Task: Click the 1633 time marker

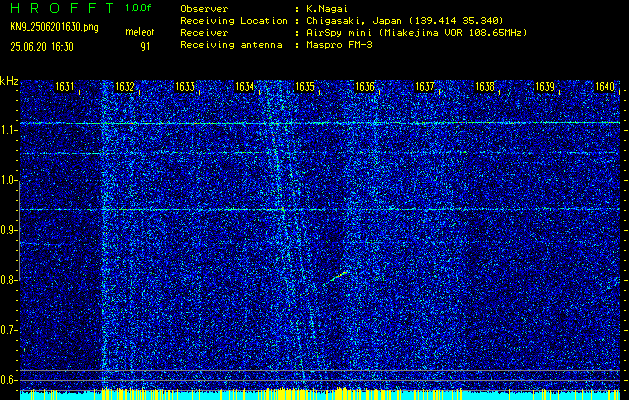Action: pyautogui.click(x=185, y=86)
